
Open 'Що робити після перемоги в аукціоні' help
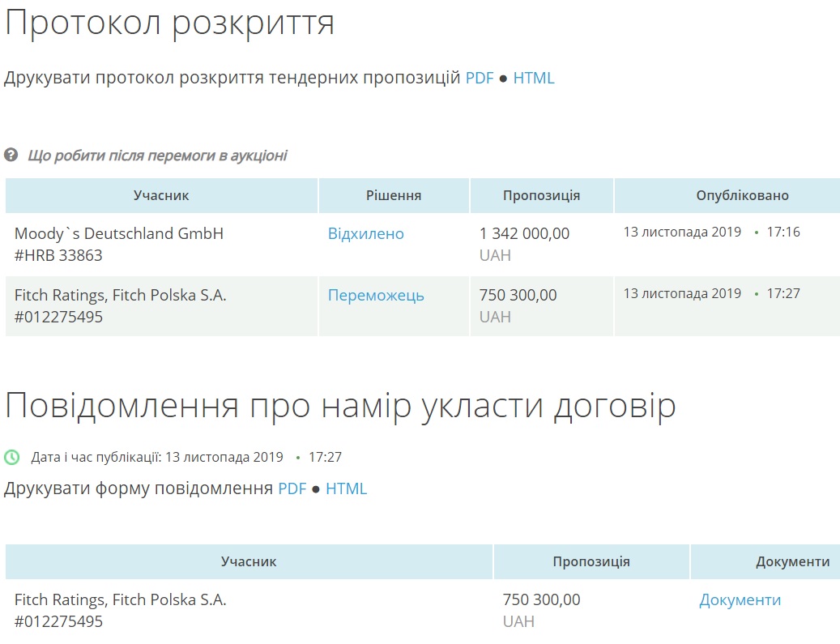(157, 156)
